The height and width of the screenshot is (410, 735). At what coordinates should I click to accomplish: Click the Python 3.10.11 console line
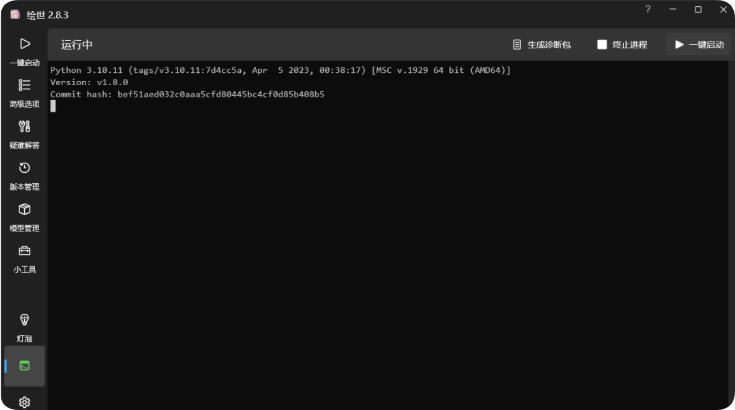pos(280,70)
